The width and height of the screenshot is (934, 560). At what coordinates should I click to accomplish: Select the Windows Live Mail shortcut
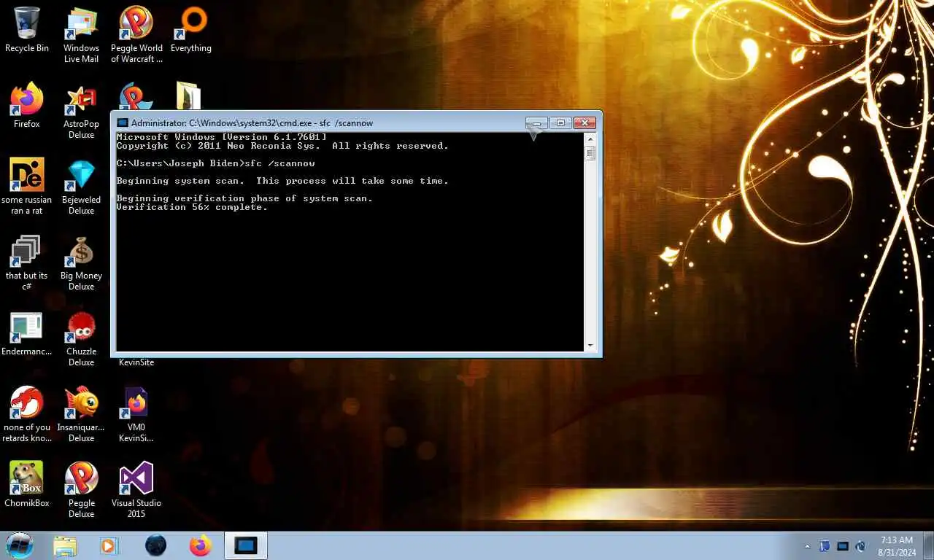(x=81, y=35)
